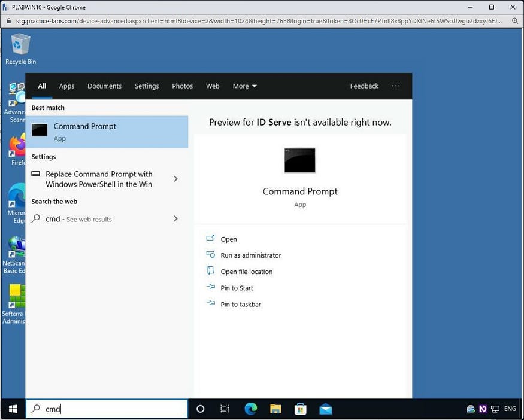Open Cortana circle icon on taskbar
This screenshot has height=420, width=524.
(x=200, y=409)
